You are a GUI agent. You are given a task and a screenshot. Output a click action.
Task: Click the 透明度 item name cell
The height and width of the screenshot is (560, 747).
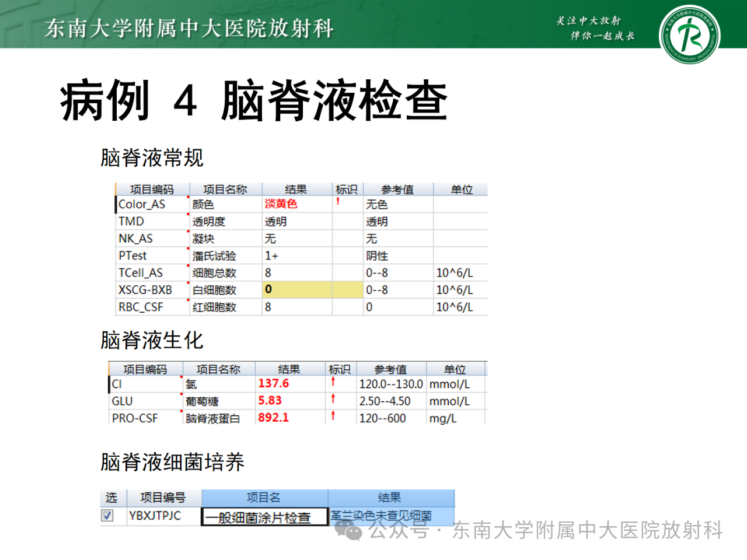(x=226, y=222)
